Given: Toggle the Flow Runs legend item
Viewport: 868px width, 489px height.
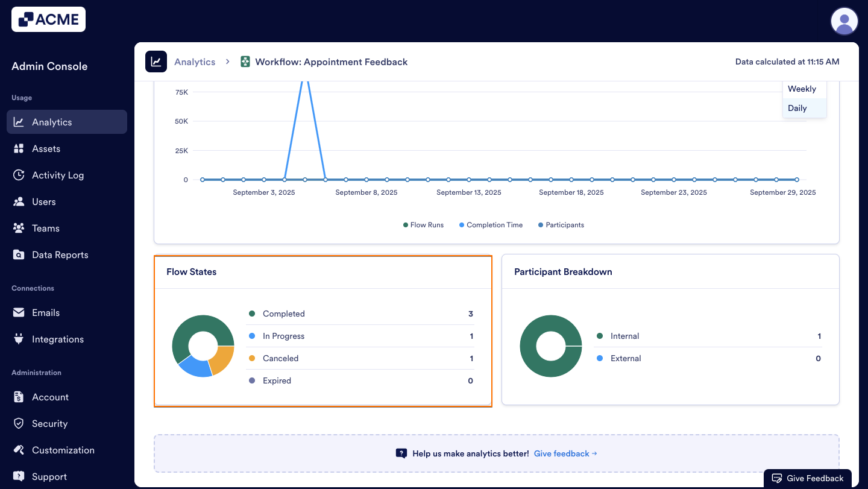Looking at the screenshot, I should [423, 224].
